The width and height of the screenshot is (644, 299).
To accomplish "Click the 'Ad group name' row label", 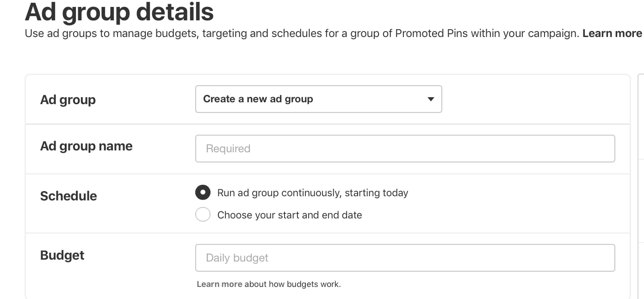I will (87, 146).
